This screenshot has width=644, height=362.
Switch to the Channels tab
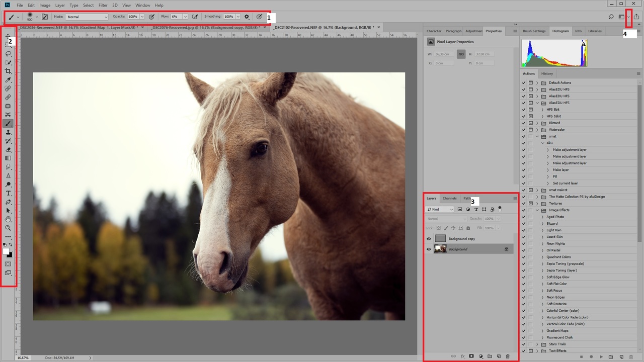(449, 198)
